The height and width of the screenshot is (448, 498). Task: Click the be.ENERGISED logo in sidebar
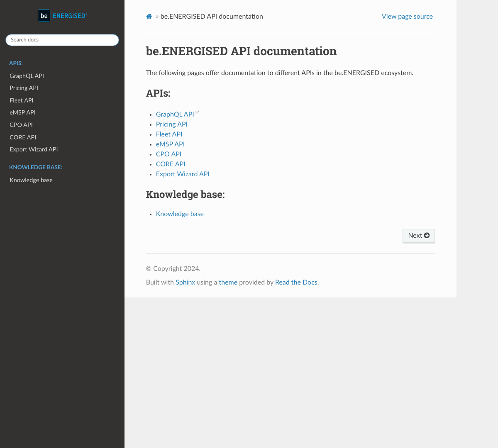point(62,16)
